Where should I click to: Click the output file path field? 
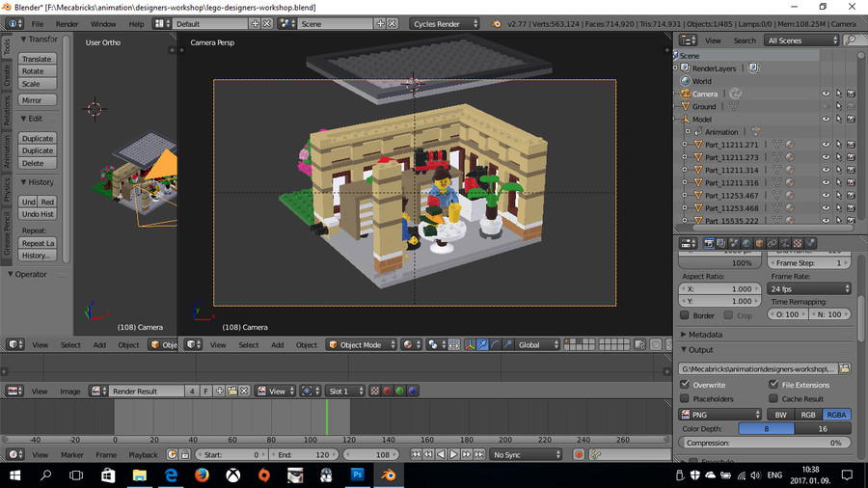click(x=758, y=368)
